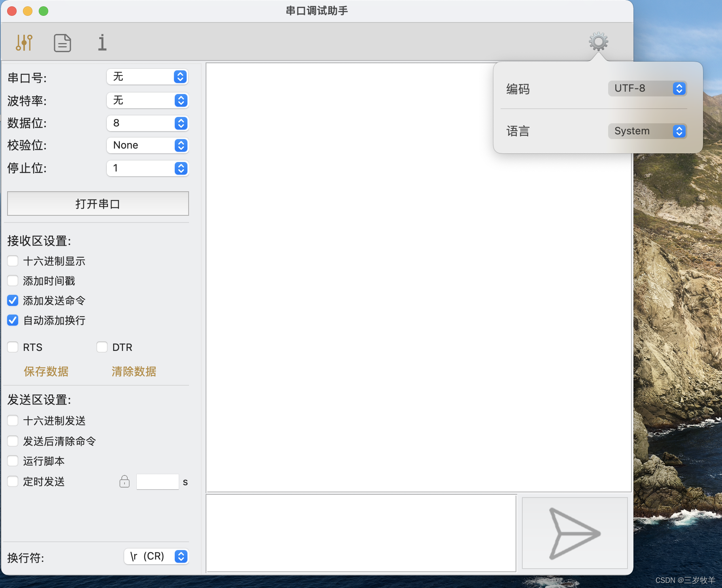Open the 数据位 data bits dropdown
This screenshot has height=588, width=722.
click(147, 123)
